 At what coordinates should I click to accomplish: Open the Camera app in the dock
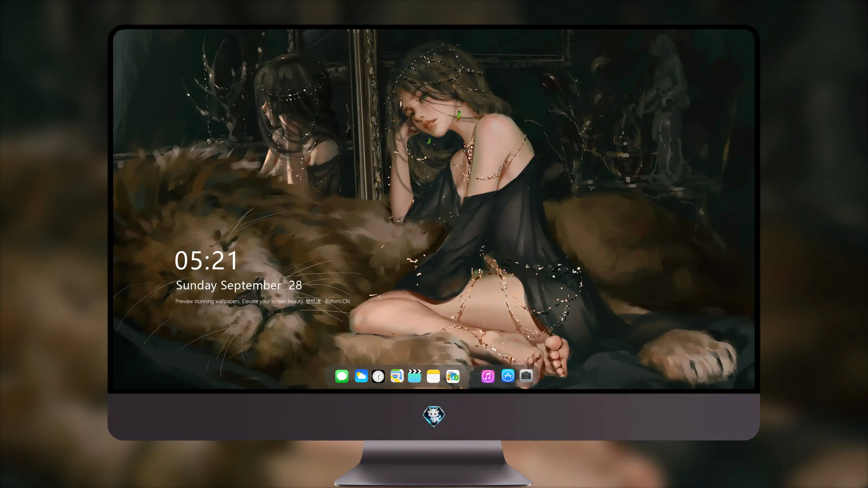(526, 375)
